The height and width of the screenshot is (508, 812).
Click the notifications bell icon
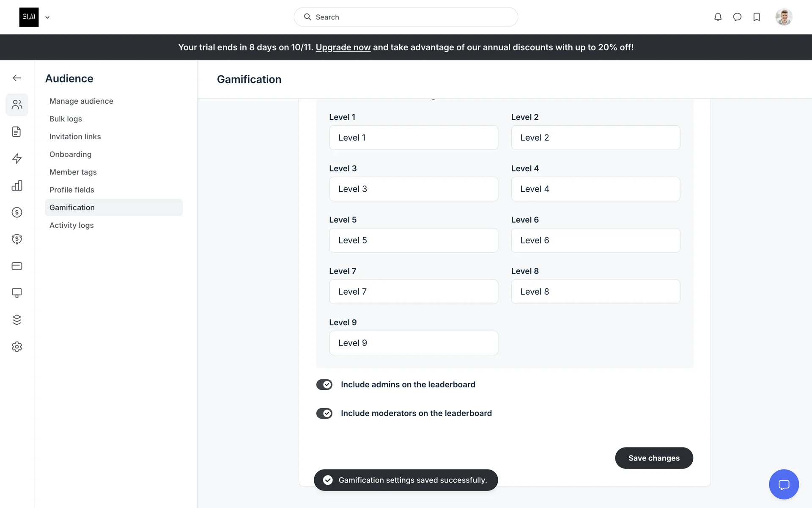(718, 17)
